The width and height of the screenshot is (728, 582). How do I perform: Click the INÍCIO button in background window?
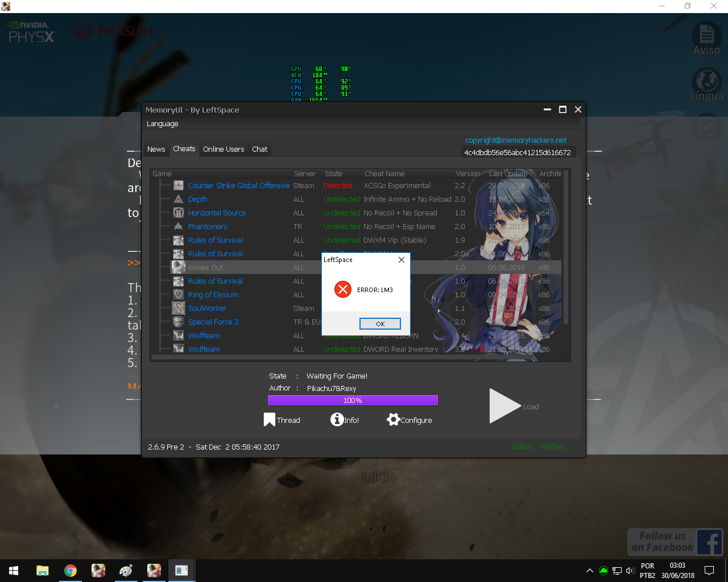coord(379,477)
